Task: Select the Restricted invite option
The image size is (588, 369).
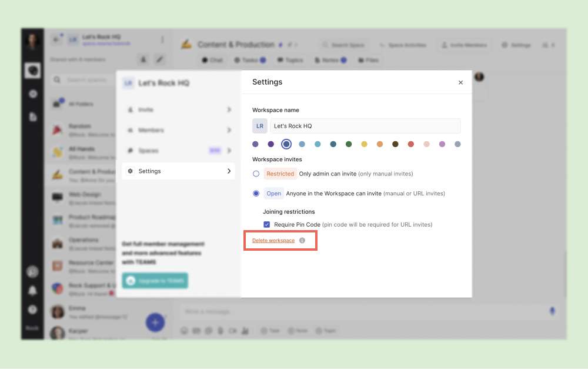Action: 256,174
